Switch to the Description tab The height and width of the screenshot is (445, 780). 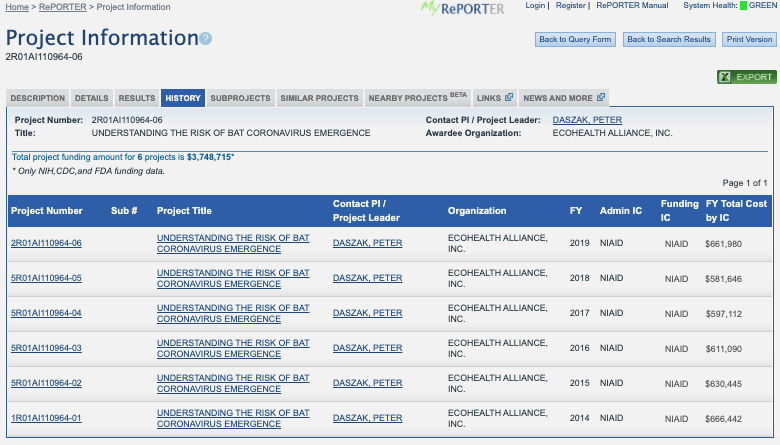(38, 98)
